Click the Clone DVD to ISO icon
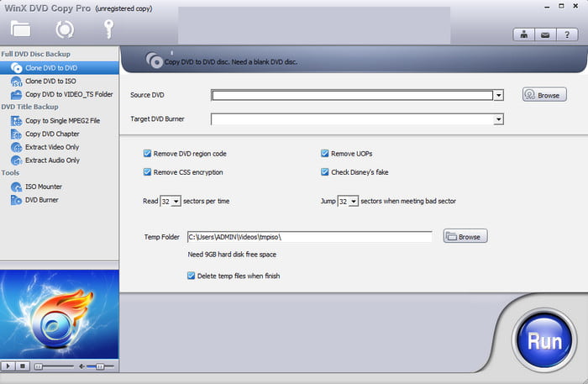The height and width of the screenshot is (384, 588). 16,82
